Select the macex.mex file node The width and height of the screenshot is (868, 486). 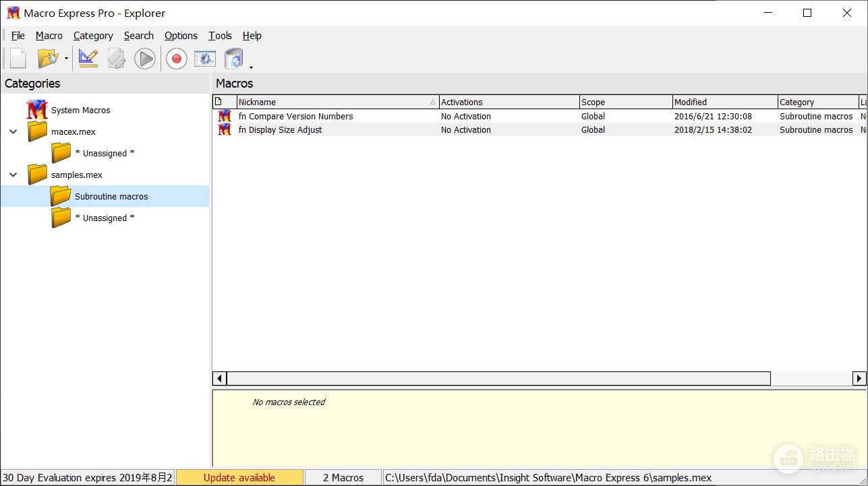pyautogui.click(x=74, y=131)
